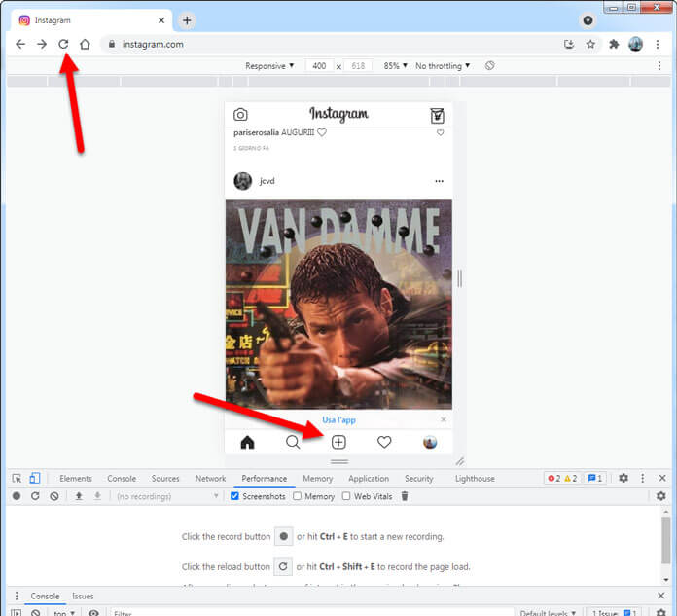Enable the Web Vitals checkbox

tap(346, 496)
